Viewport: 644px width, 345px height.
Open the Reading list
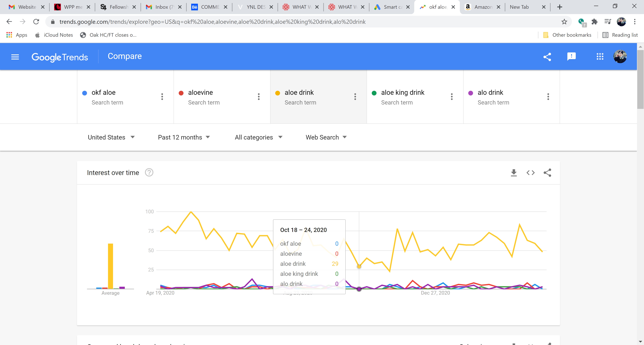pyautogui.click(x=620, y=35)
